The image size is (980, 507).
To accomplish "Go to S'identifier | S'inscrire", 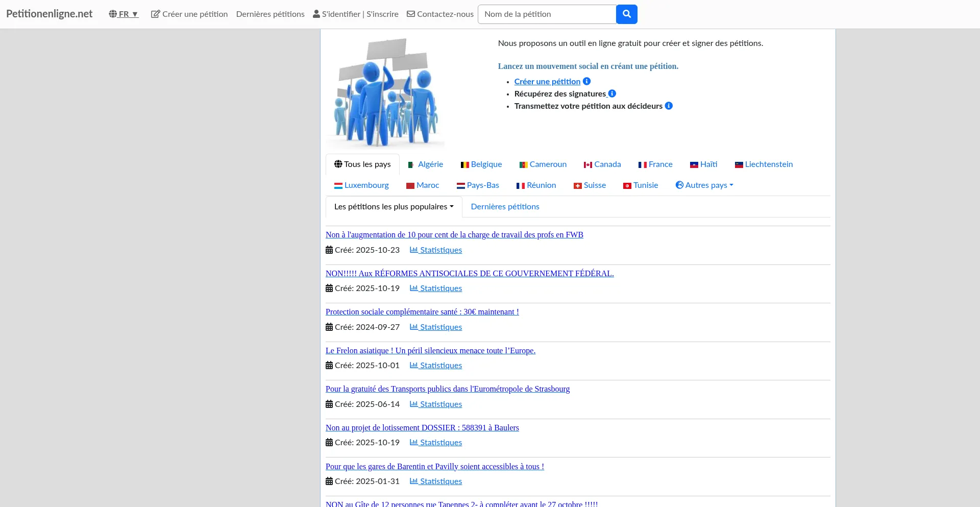I will 356,14.
